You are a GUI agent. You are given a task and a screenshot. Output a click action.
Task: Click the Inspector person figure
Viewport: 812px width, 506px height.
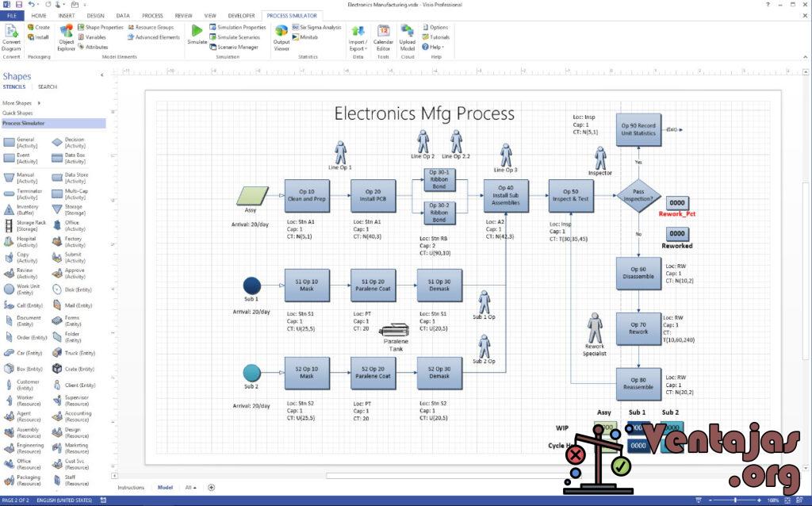tap(600, 158)
